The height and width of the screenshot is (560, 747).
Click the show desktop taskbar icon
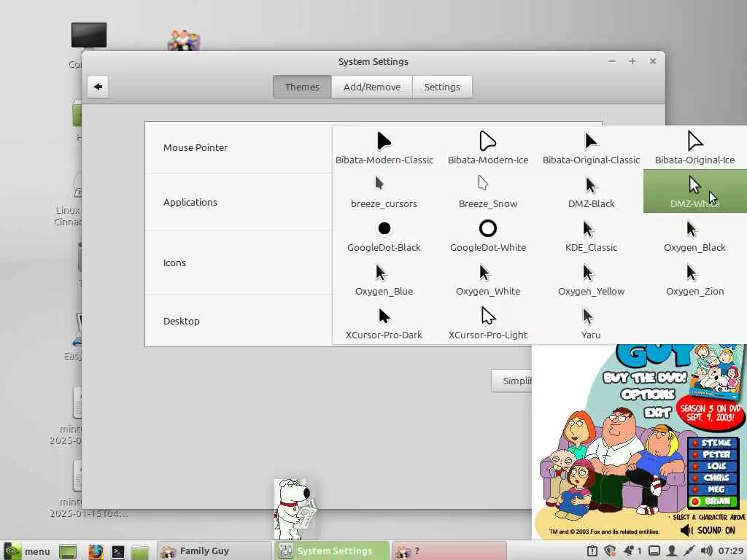tap(68, 551)
